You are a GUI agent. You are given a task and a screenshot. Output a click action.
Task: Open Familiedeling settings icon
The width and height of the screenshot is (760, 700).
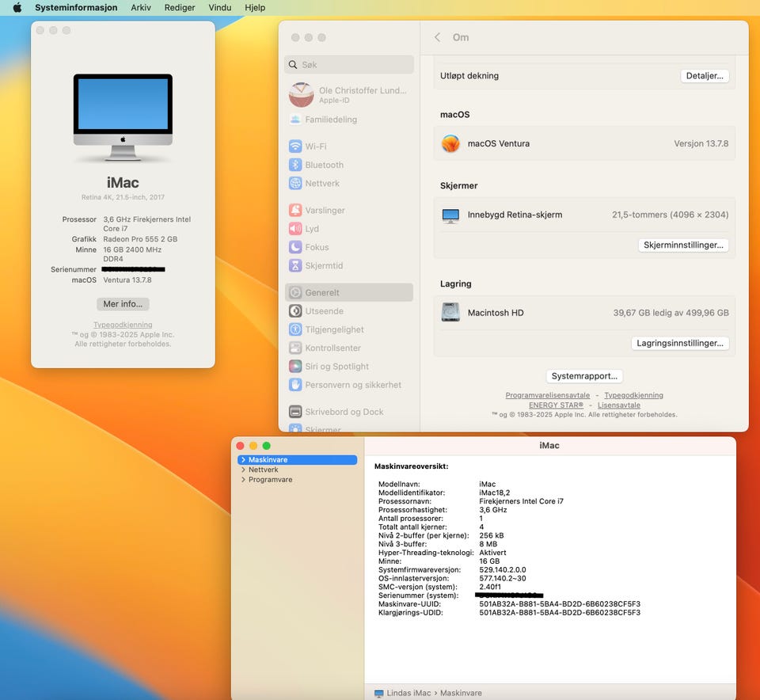(x=295, y=120)
